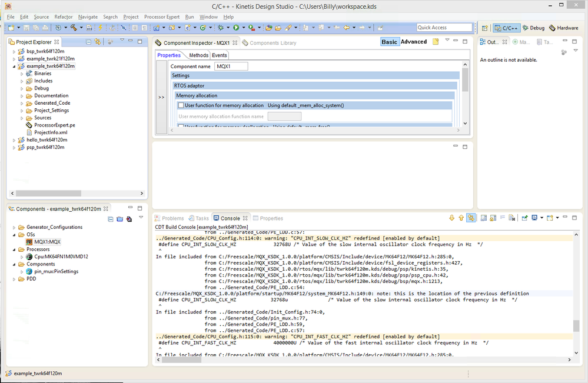Open the Components Library tab

coord(269,43)
